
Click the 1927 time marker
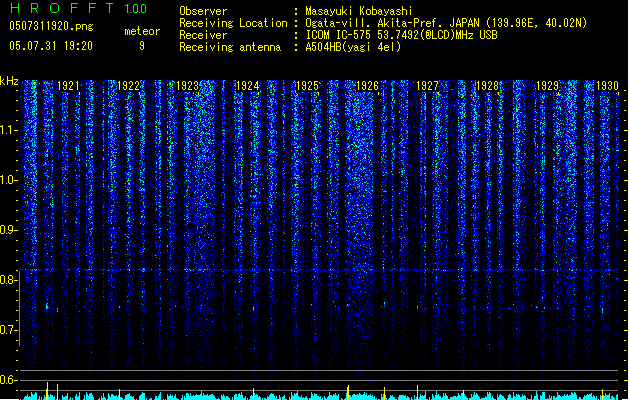tap(428, 86)
